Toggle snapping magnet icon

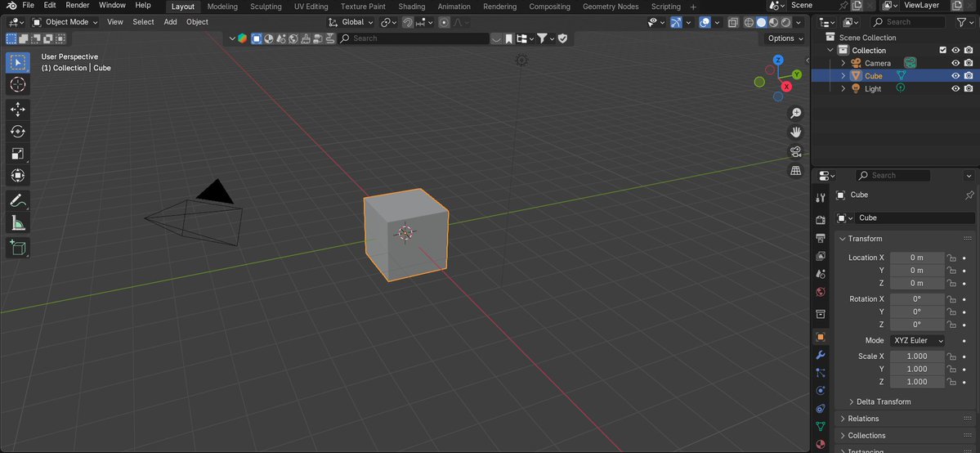click(x=408, y=23)
